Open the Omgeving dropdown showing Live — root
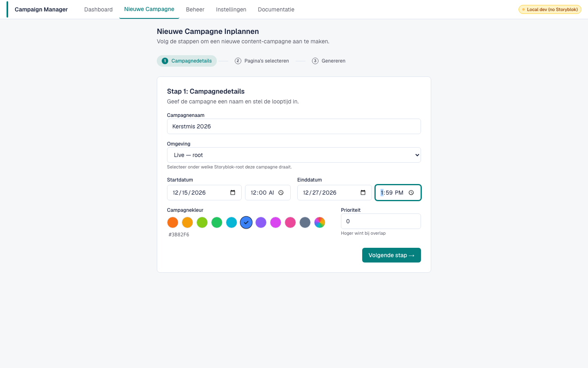The height and width of the screenshot is (368, 588). pyautogui.click(x=294, y=155)
